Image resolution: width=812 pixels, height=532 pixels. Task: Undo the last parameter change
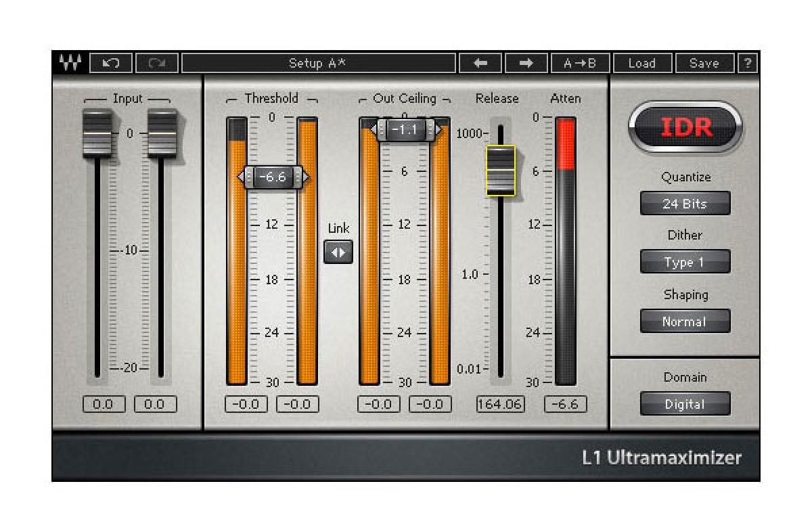[x=111, y=63]
